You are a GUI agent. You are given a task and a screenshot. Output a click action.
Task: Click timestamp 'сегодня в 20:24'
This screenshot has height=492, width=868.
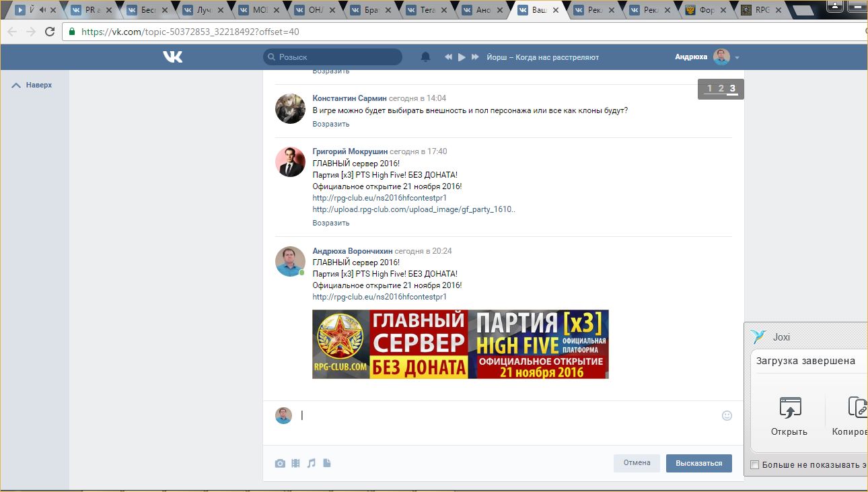pos(423,251)
